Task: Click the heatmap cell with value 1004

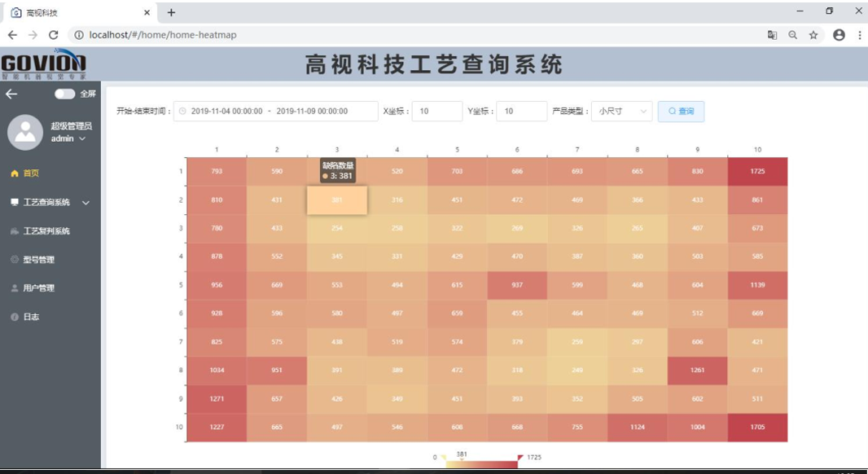Action: point(698,427)
